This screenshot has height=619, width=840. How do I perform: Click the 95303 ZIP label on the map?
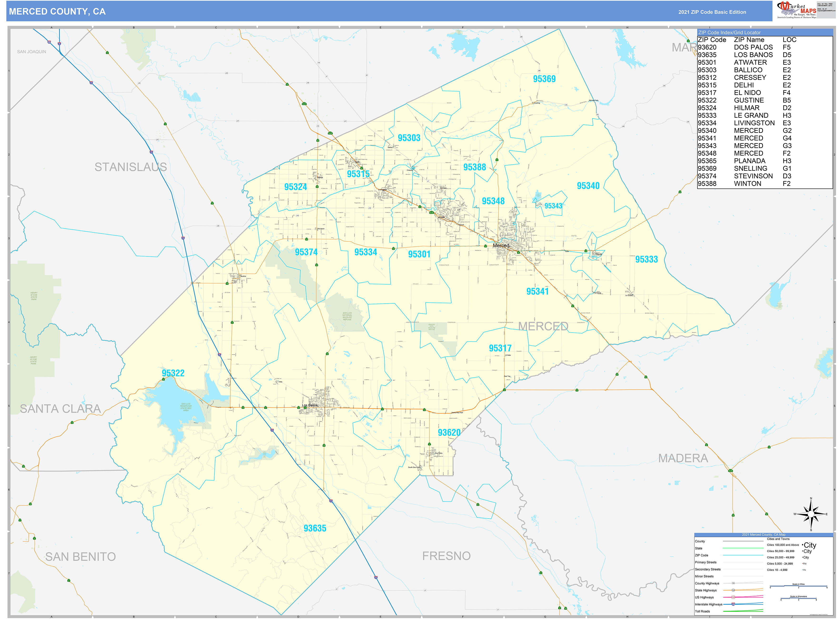coord(409,138)
